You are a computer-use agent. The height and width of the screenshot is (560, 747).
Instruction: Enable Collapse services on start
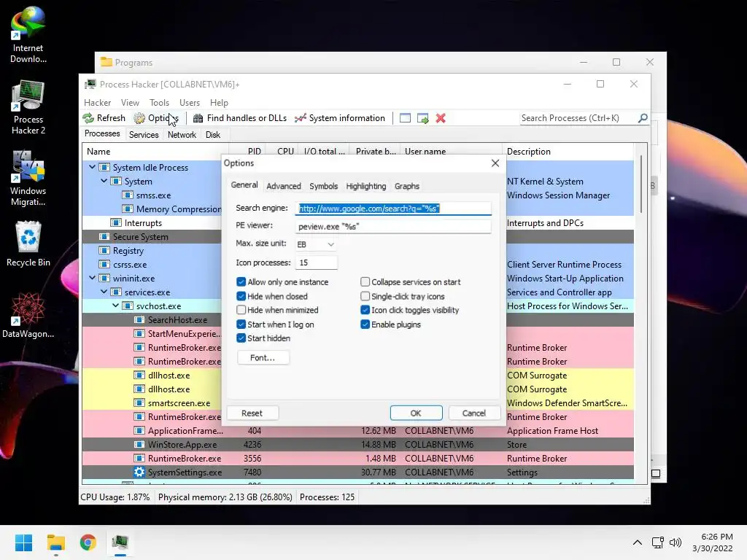(x=365, y=282)
